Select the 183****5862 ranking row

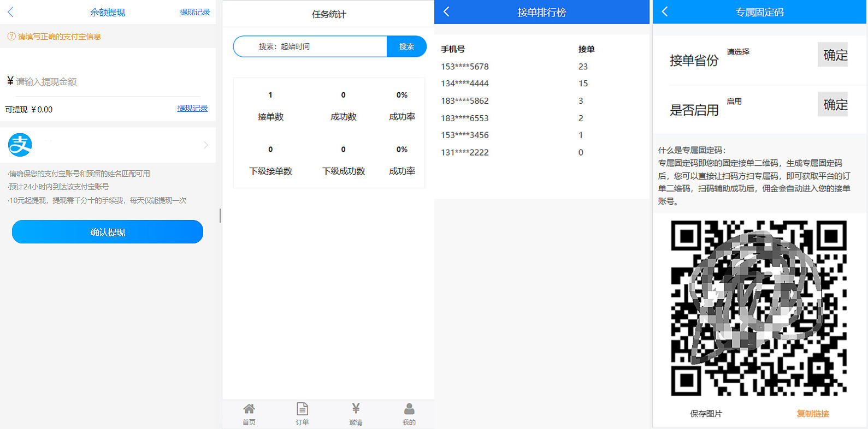tap(541, 101)
